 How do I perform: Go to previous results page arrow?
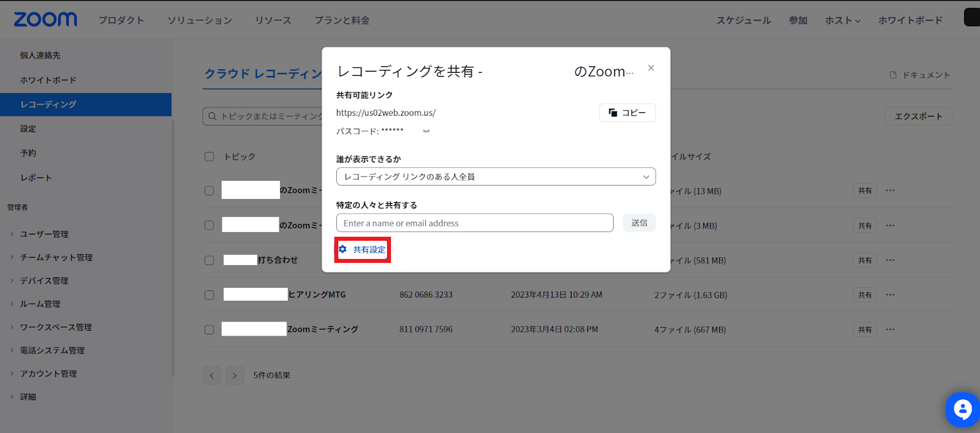click(x=212, y=375)
